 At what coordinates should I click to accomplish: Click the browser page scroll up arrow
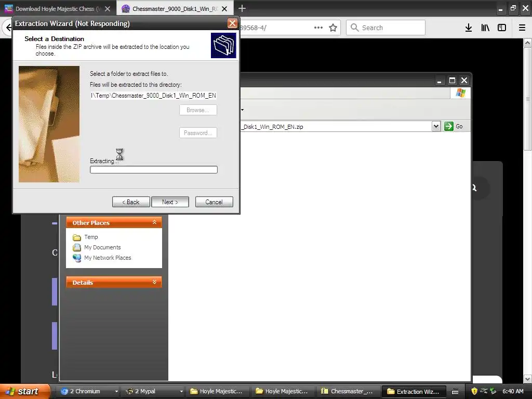527,43
